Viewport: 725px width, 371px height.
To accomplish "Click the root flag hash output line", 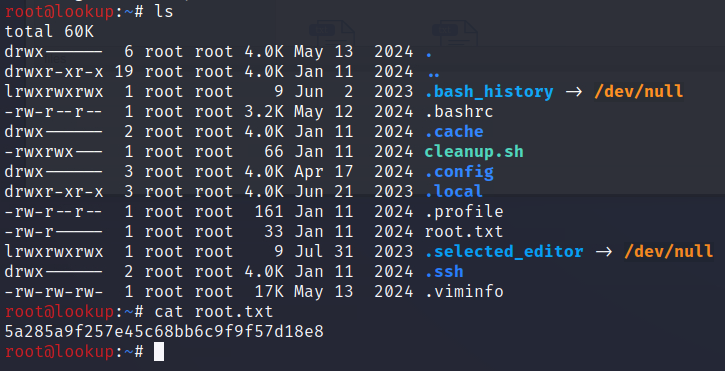I will tap(164, 331).
